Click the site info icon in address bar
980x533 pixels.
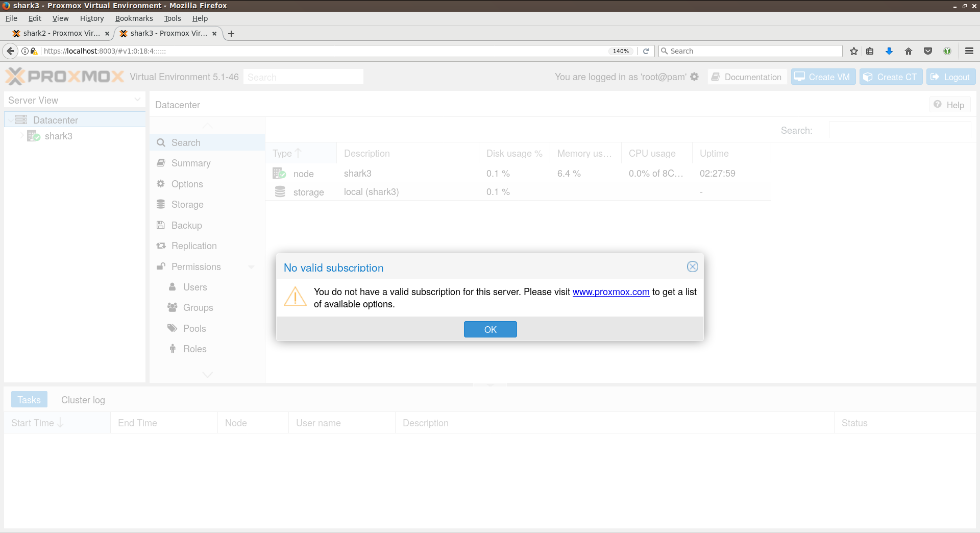pyautogui.click(x=24, y=51)
